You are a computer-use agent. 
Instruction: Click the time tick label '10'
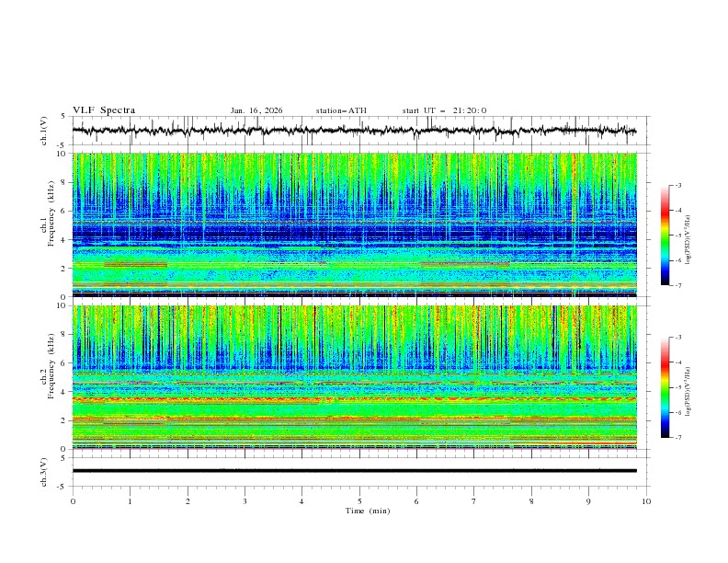pyautogui.click(x=646, y=501)
